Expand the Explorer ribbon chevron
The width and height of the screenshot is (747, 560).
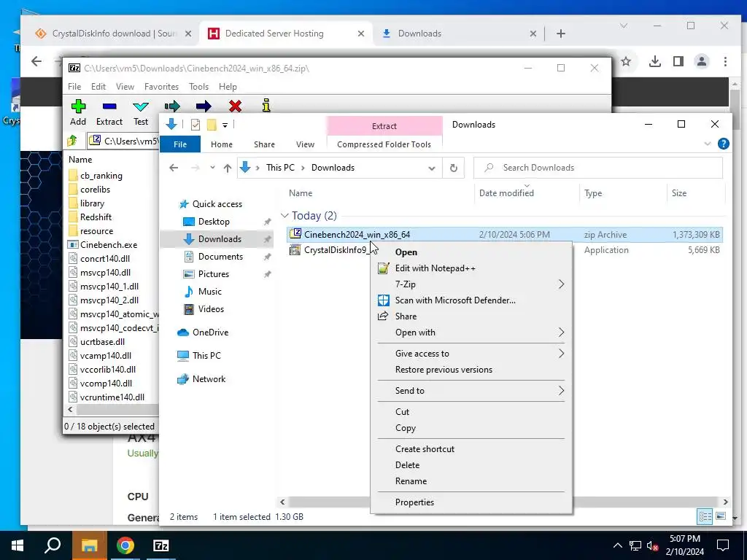coord(707,144)
